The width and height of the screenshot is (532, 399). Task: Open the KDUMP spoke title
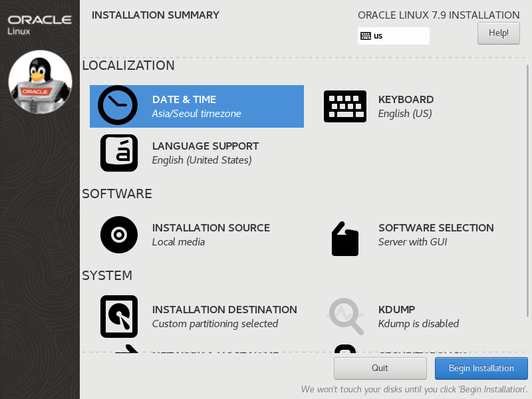tap(396, 309)
